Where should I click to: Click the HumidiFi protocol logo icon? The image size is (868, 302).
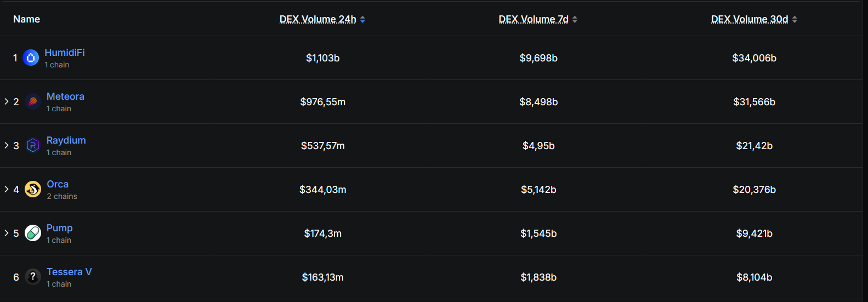pyautogui.click(x=31, y=58)
